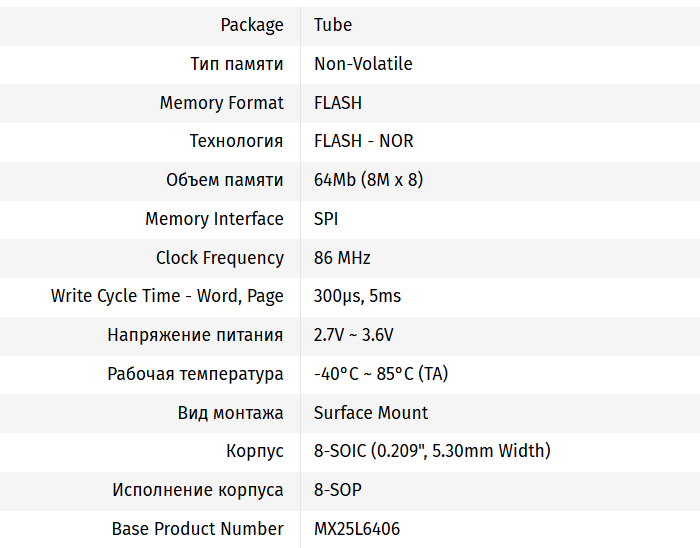The width and height of the screenshot is (700, 548).
Task: Select the "8-SOIC (0.209", 5.30mm Width)" value
Action: click(x=432, y=451)
